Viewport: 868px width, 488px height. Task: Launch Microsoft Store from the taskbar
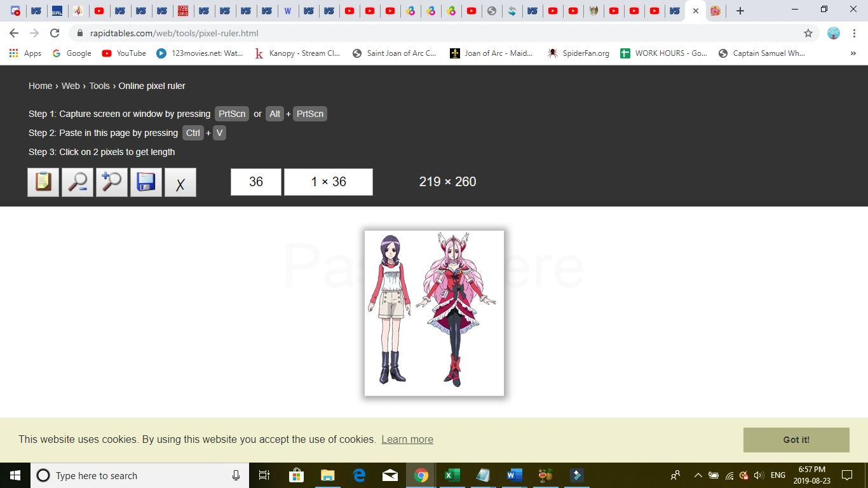(x=296, y=475)
